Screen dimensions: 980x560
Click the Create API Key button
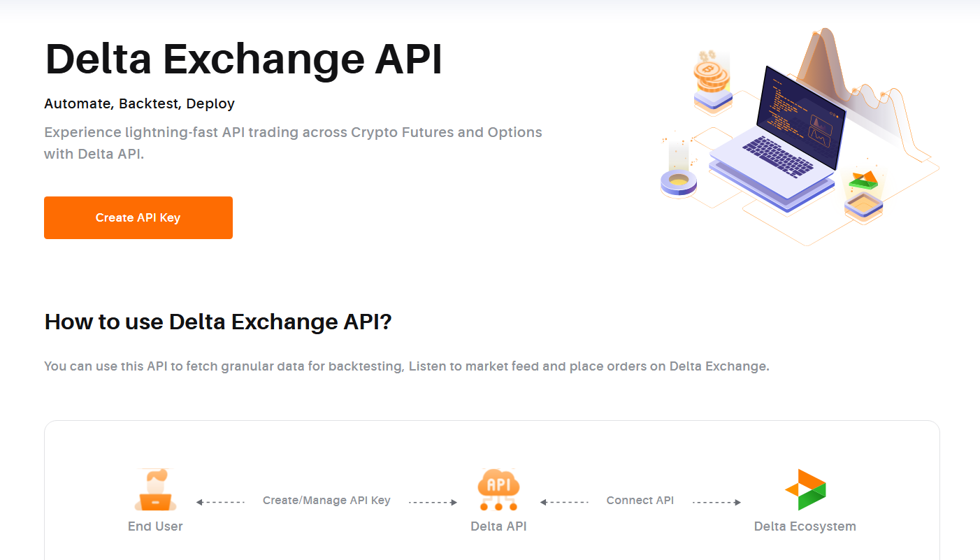[138, 217]
